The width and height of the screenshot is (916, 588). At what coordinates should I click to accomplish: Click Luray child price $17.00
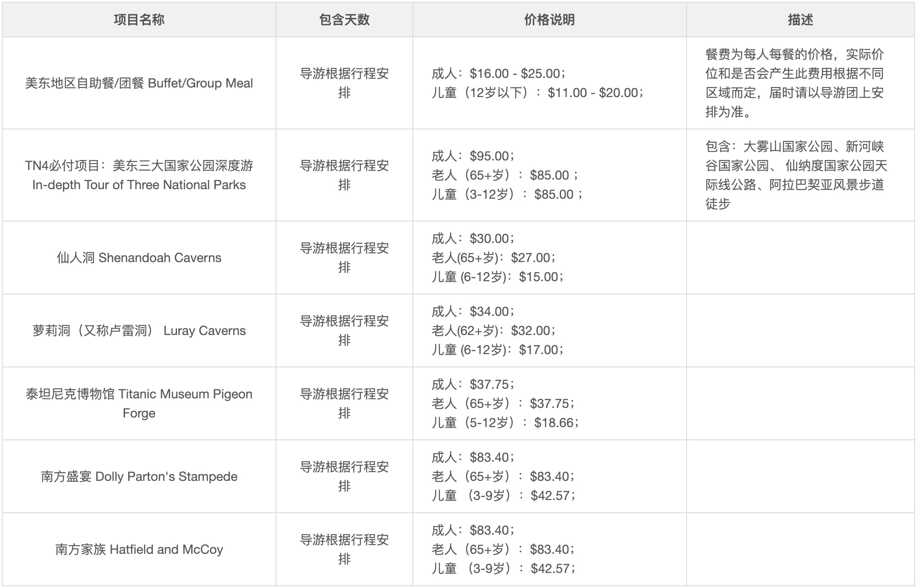(498, 350)
